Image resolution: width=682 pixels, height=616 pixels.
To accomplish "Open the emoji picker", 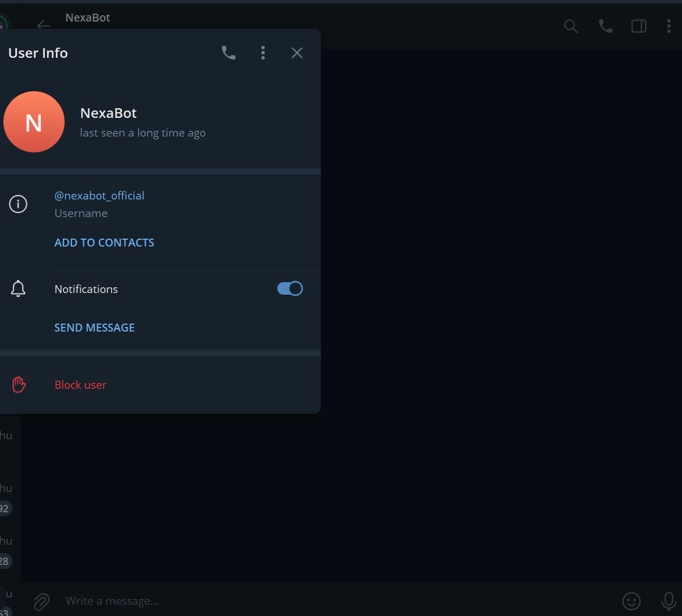I will coord(632,601).
